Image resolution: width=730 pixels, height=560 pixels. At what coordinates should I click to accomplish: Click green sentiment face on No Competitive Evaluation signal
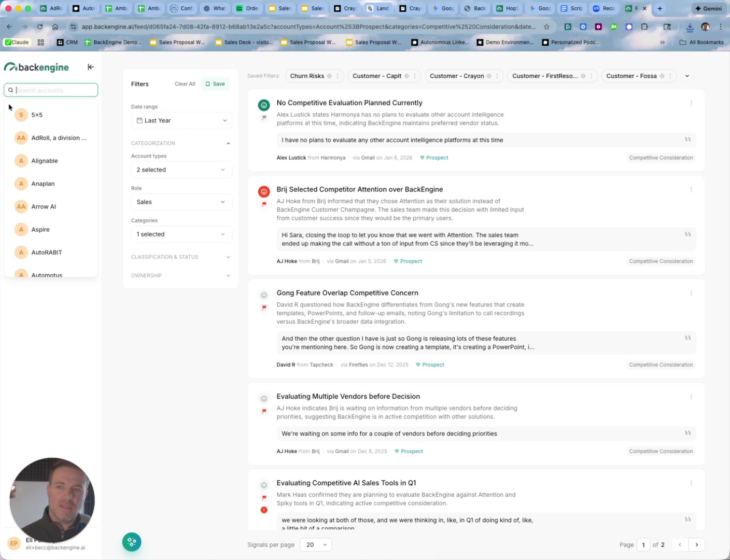point(264,105)
